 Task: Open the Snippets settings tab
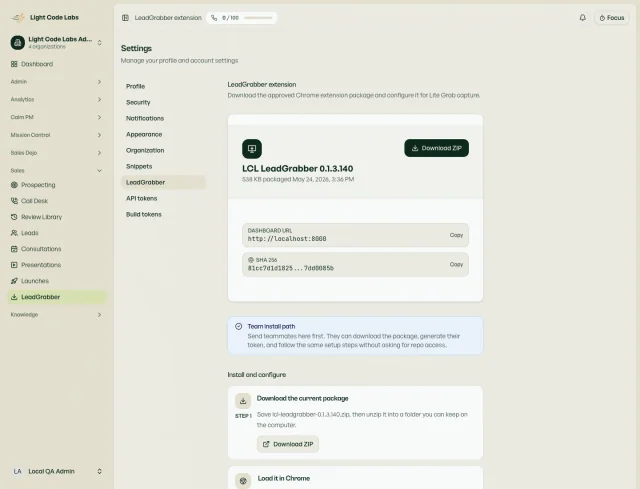[x=163, y=167]
